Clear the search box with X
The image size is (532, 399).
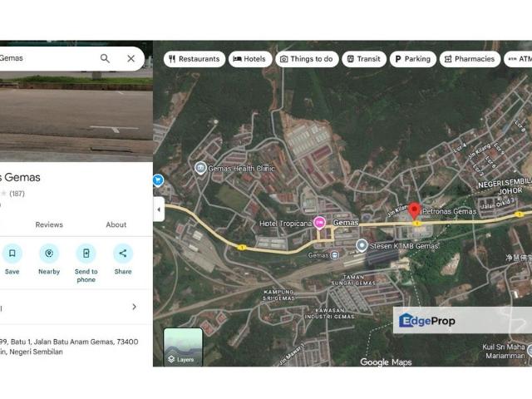coord(131,58)
